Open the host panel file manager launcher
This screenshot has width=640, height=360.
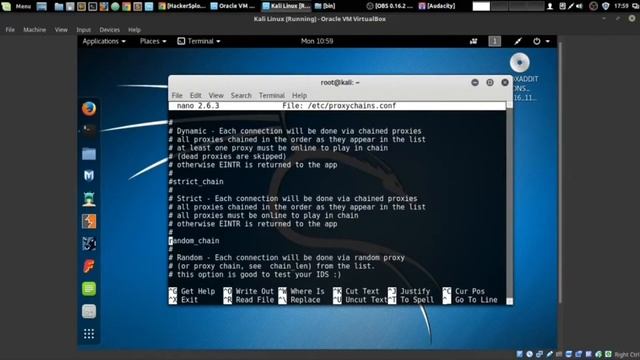click(x=59, y=6)
